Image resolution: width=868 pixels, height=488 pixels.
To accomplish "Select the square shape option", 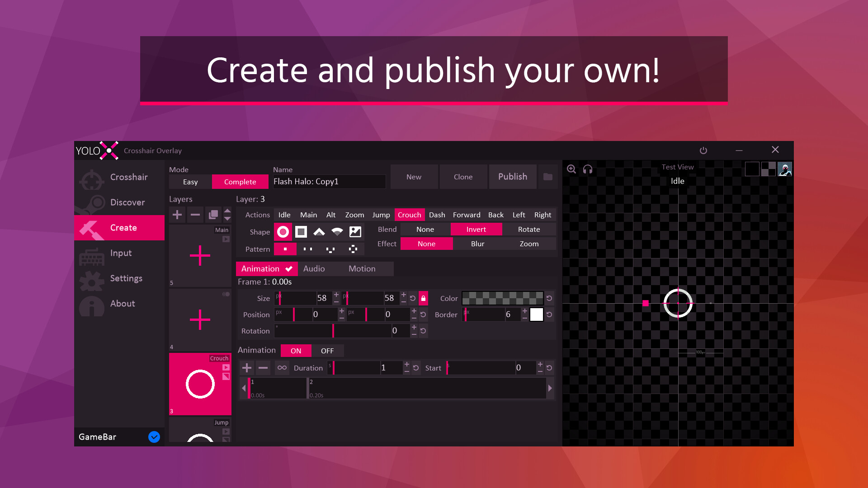I will pos(301,231).
